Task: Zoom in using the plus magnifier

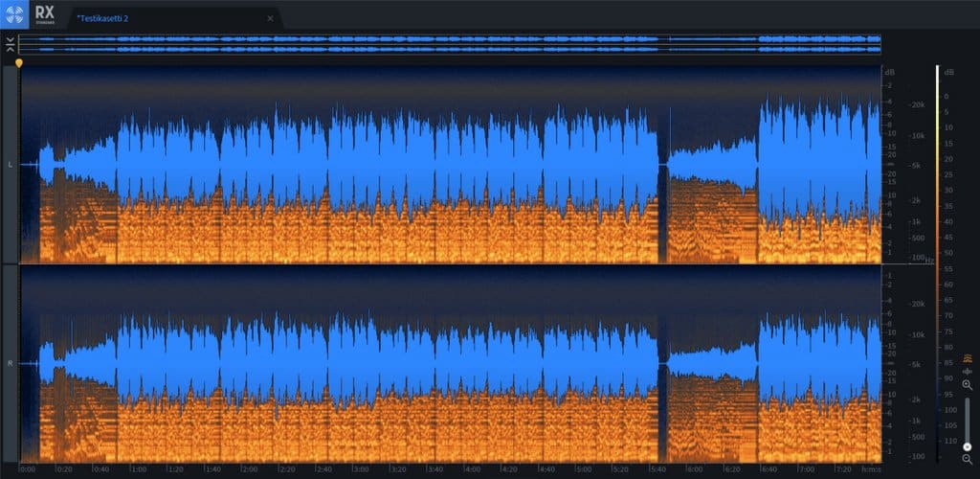Action: pos(967,385)
